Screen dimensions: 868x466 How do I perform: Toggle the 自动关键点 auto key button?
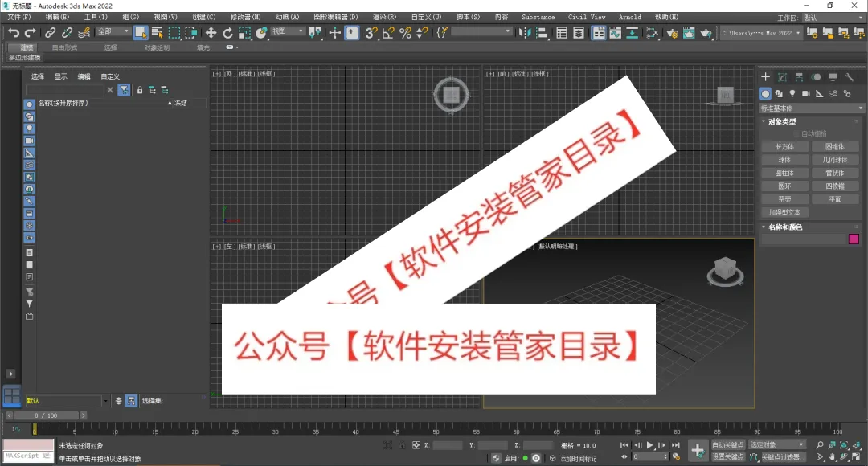pos(728,445)
